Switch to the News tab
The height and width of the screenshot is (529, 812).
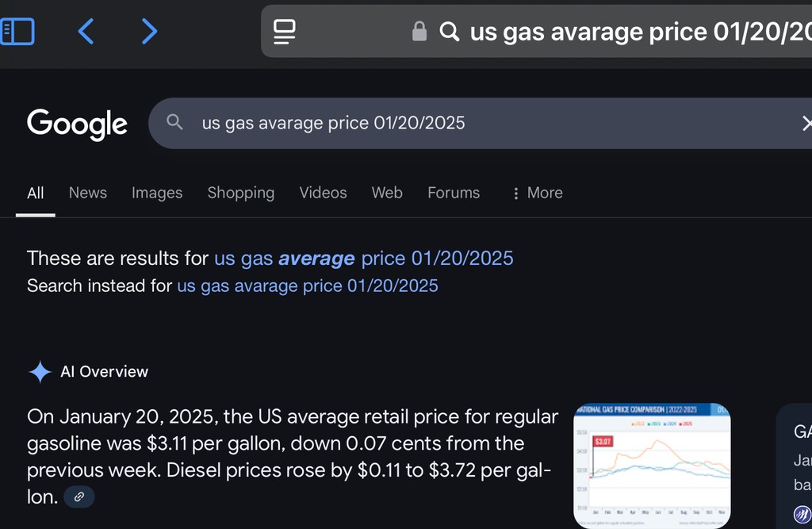coord(87,193)
